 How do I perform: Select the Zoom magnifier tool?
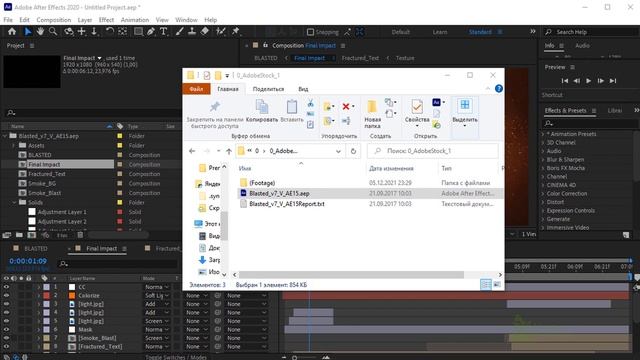pos(53,31)
